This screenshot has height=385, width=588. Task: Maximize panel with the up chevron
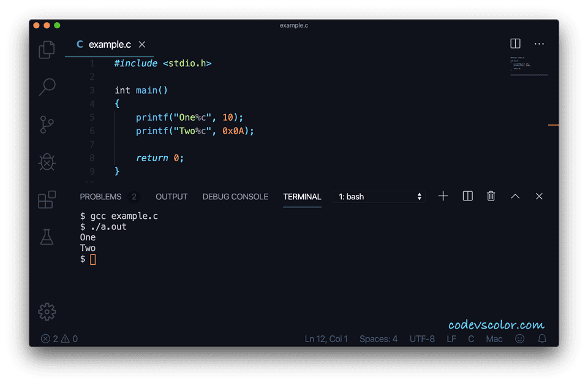[515, 196]
